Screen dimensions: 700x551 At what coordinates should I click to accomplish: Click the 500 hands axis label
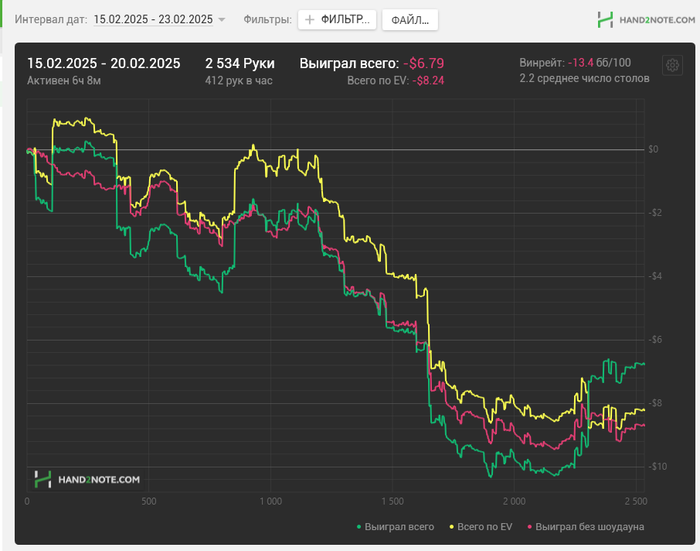(149, 501)
